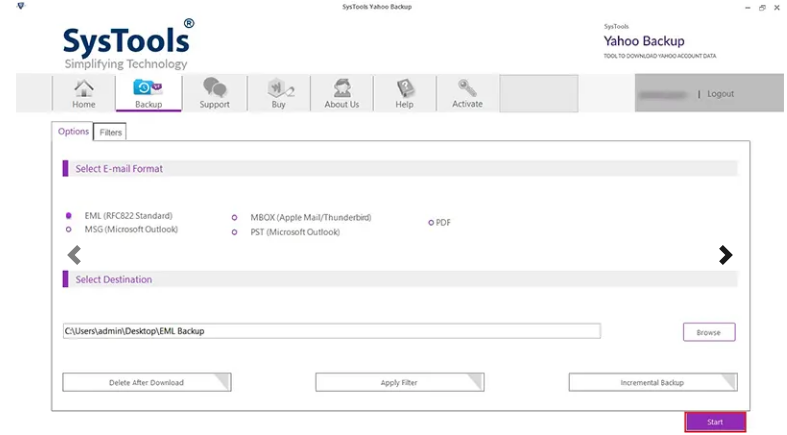Open the Home toolbar icon
This screenshot has height=435, width=787.
[83, 93]
